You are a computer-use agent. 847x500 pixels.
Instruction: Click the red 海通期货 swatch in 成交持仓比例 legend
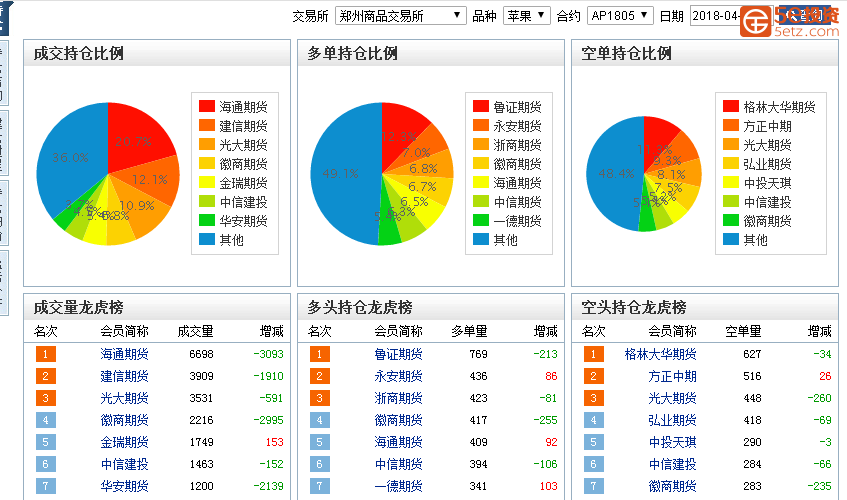click(x=207, y=106)
